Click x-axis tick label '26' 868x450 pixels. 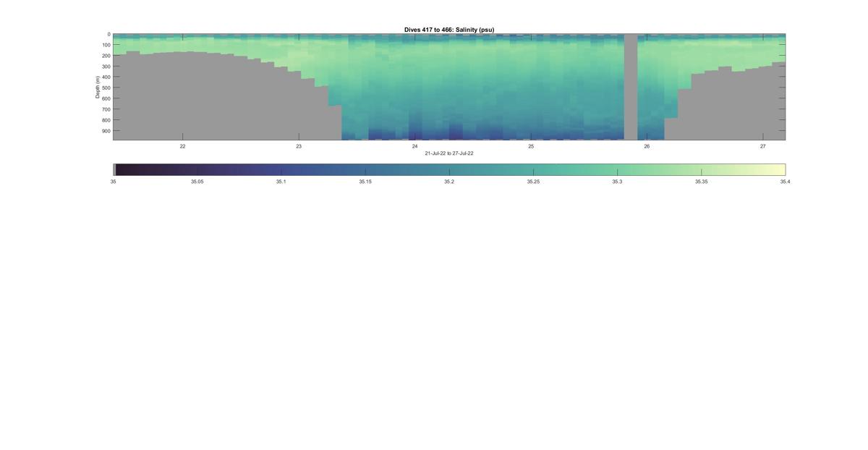tap(647, 146)
